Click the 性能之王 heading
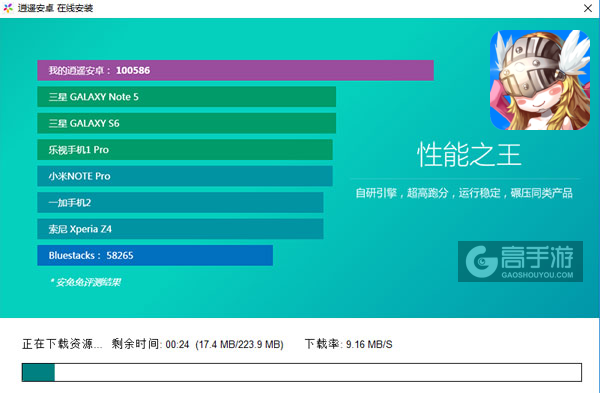The width and height of the screenshot is (600, 393). click(469, 155)
